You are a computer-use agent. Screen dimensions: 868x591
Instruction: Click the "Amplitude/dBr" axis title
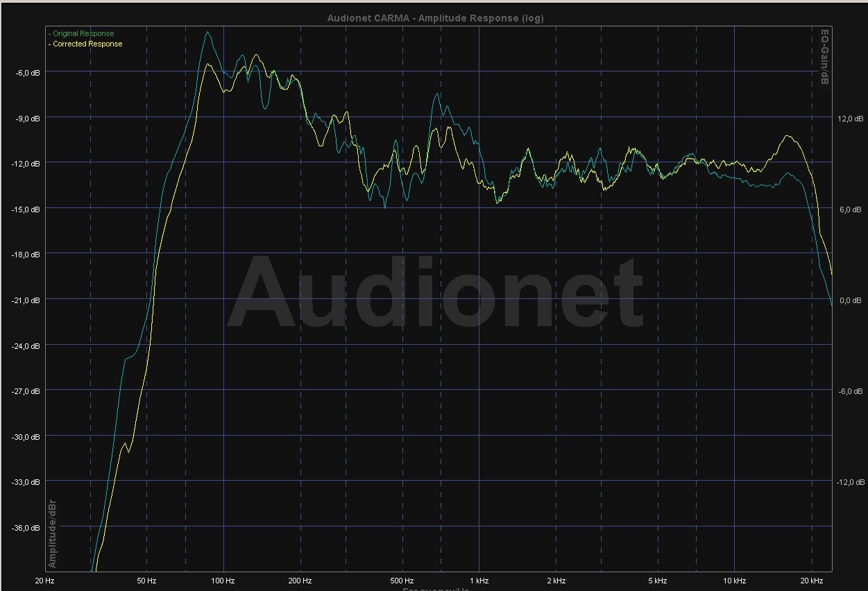[x=52, y=533]
